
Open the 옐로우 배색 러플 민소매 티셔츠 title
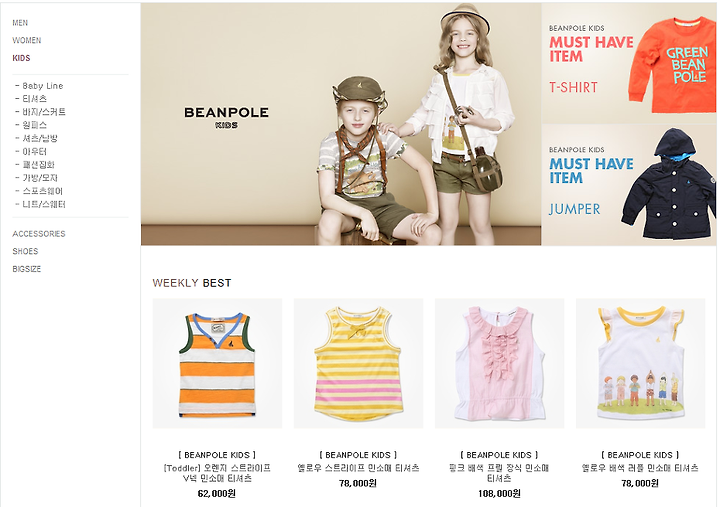(x=640, y=468)
